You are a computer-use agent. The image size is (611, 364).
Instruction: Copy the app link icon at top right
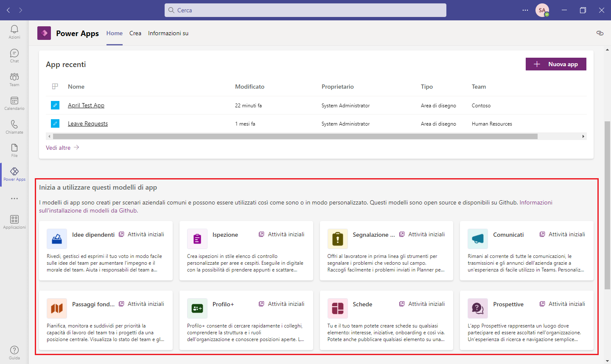pyautogui.click(x=600, y=33)
